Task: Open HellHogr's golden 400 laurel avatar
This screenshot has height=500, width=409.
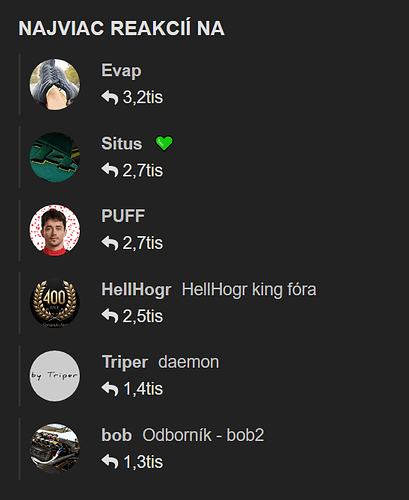Action: [x=55, y=303]
